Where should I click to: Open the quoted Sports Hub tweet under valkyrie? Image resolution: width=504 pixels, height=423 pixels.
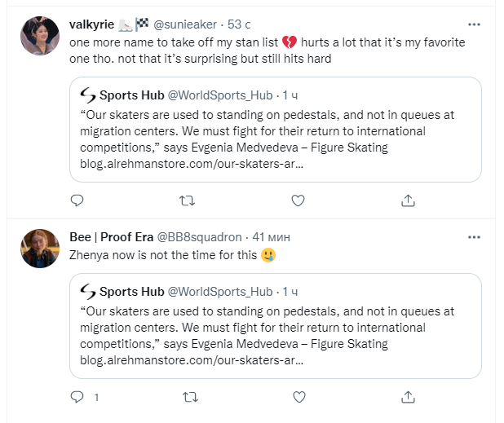(x=274, y=140)
